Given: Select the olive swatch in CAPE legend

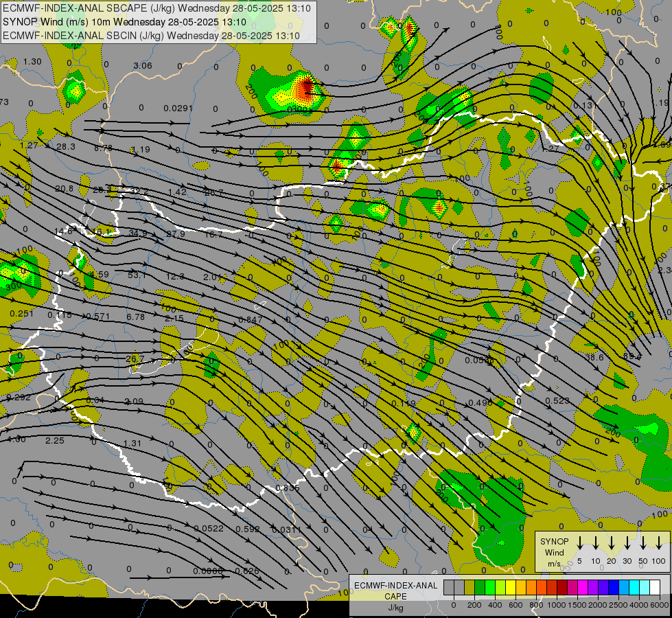Looking at the screenshot, I should [x=470, y=588].
